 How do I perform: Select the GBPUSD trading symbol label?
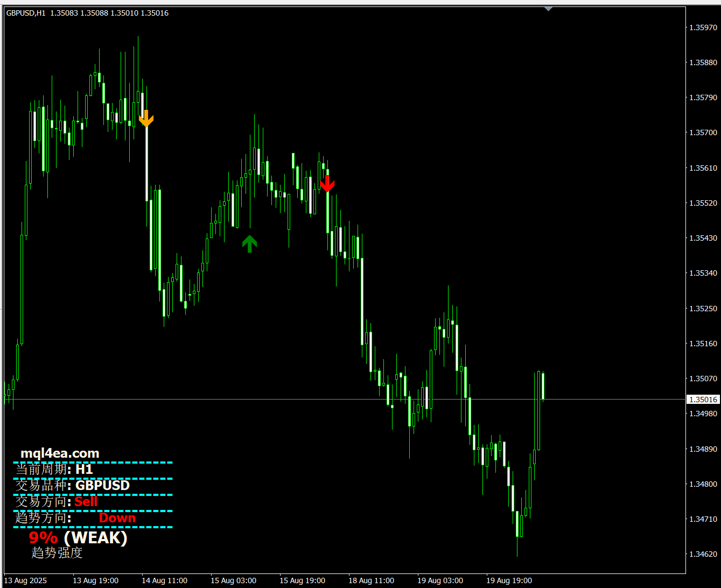[102, 486]
